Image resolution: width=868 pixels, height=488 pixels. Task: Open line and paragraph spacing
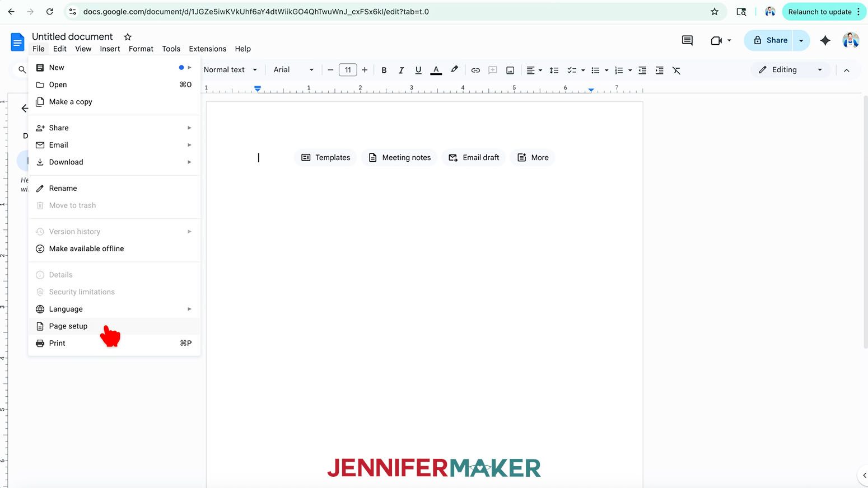[x=554, y=70]
